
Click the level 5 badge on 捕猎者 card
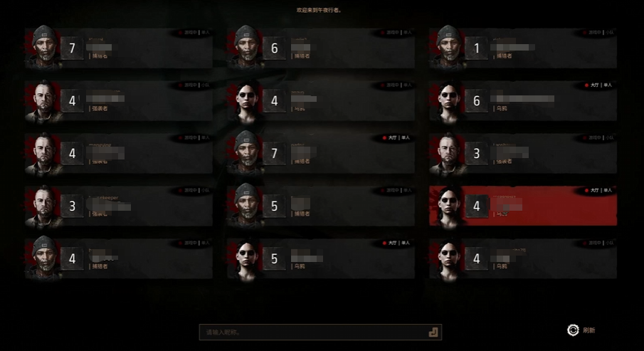274,206
